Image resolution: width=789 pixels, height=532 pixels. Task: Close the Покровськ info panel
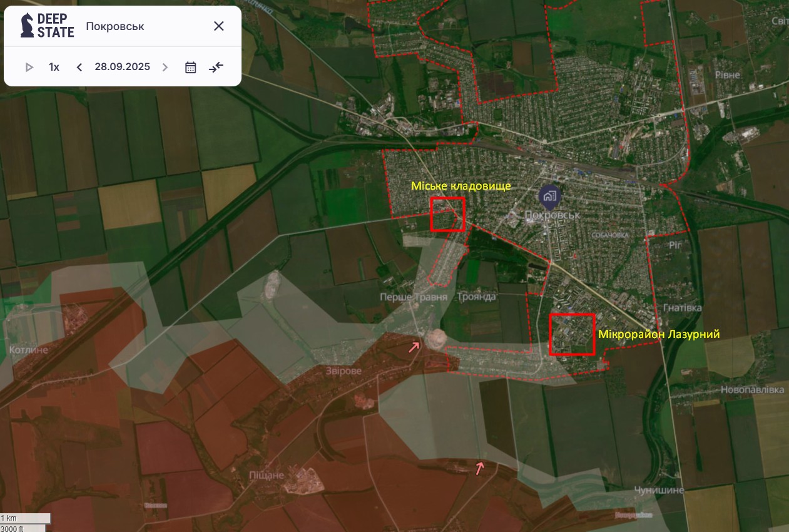click(x=219, y=26)
